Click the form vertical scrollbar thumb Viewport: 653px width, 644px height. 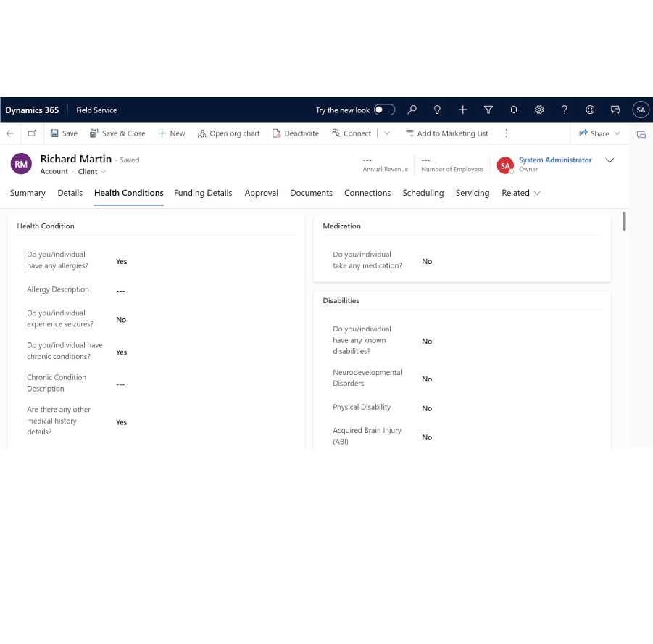click(x=624, y=221)
